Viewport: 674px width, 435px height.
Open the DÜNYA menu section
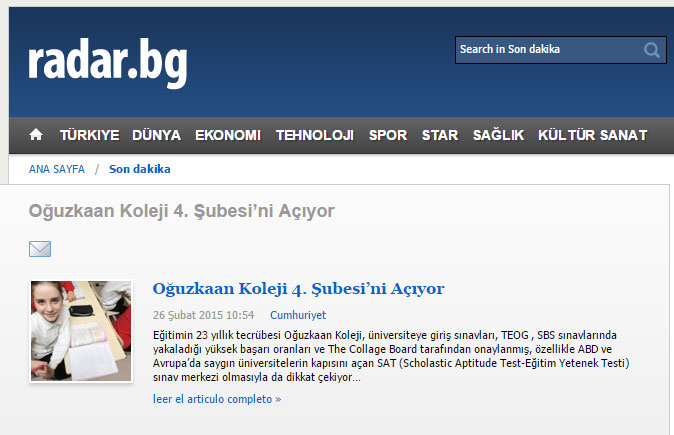[156, 135]
